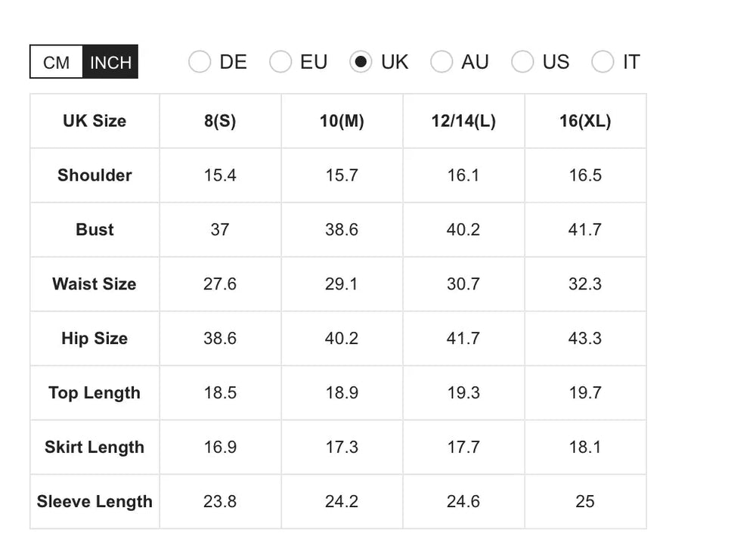Select the AU sizing radio button
Image resolution: width=756 pixels, height=548 pixels.
442,62
